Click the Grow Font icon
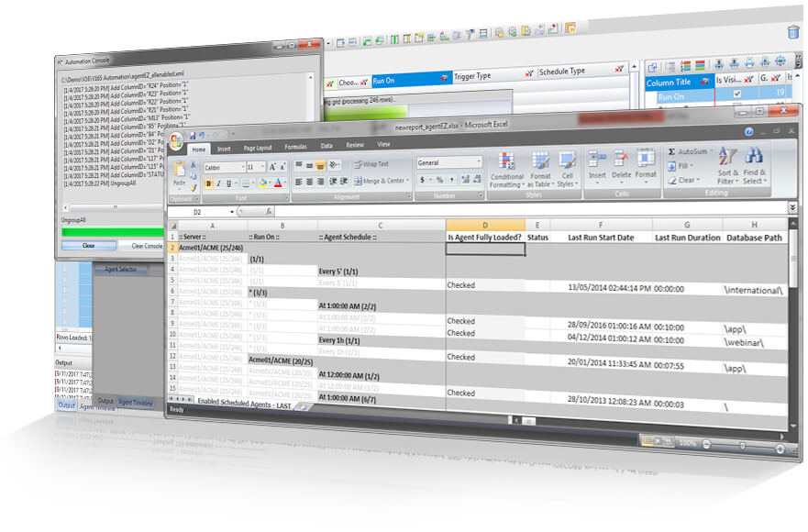The width and height of the screenshot is (808, 532). click(272, 167)
